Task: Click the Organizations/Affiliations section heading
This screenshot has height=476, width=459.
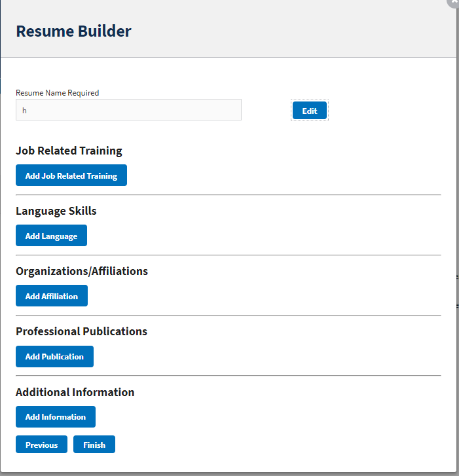Action: pyautogui.click(x=82, y=271)
